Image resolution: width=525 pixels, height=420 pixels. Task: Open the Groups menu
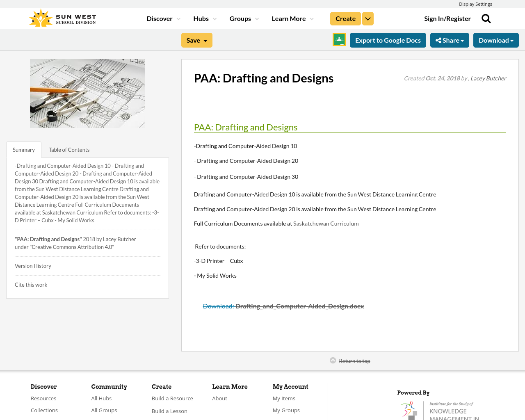pos(244,18)
